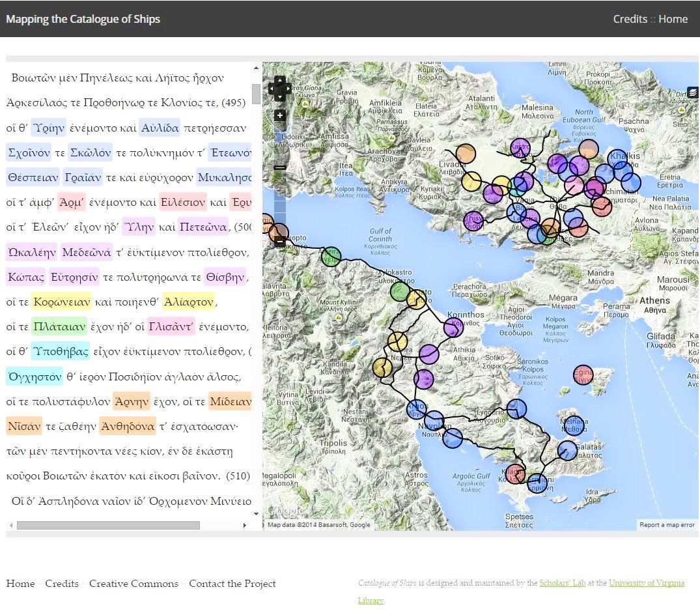
Task: Open Contact the Project in the footer
Action: click(232, 583)
